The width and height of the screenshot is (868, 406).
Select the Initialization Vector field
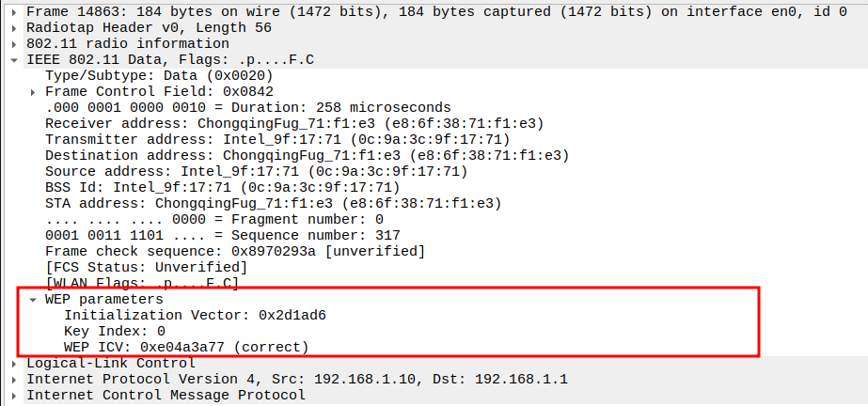(195, 315)
